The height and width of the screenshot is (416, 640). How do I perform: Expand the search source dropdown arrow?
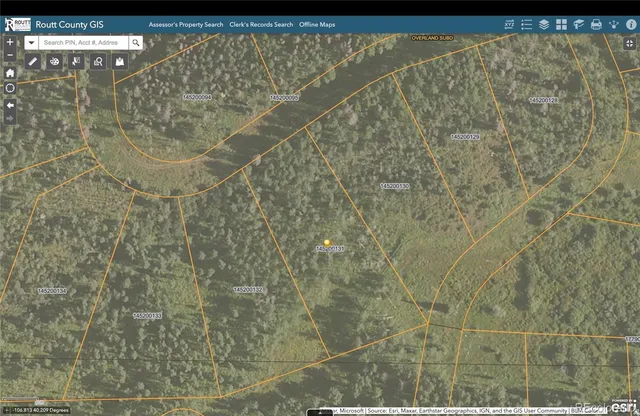coord(32,43)
